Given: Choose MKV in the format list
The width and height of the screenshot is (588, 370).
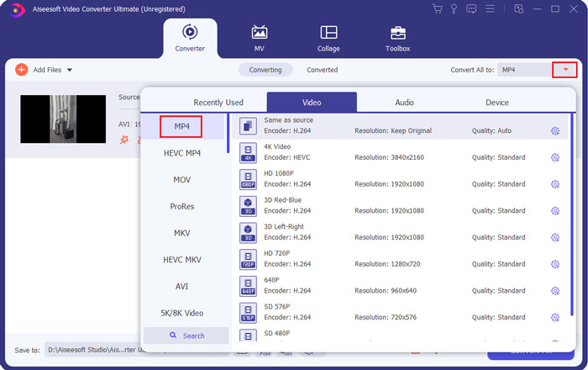Looking at the screenshot, I should coord(182,233).
